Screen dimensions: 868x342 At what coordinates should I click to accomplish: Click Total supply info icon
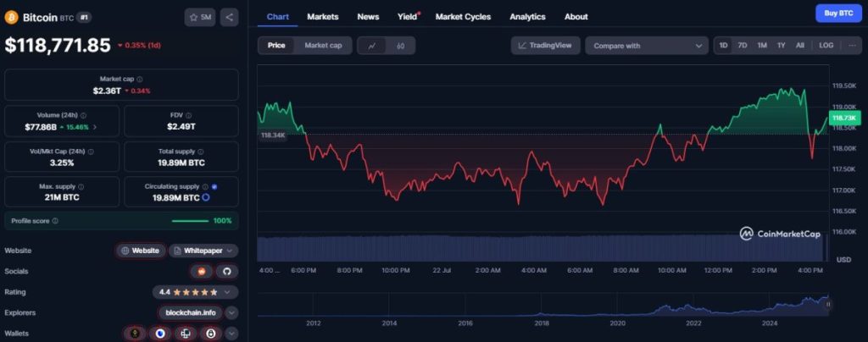[x=200, y=152]
